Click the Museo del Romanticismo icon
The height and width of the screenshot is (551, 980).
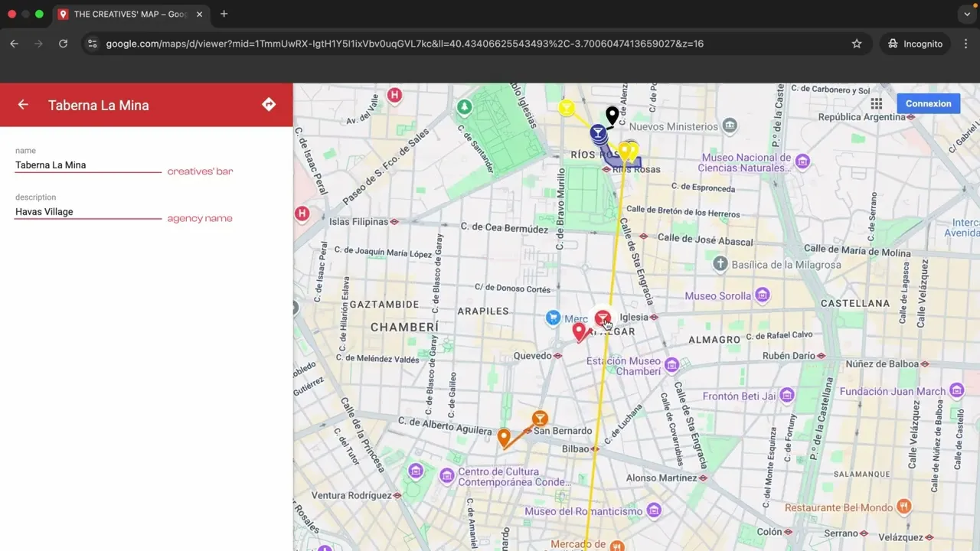click(x=654, y=510)
